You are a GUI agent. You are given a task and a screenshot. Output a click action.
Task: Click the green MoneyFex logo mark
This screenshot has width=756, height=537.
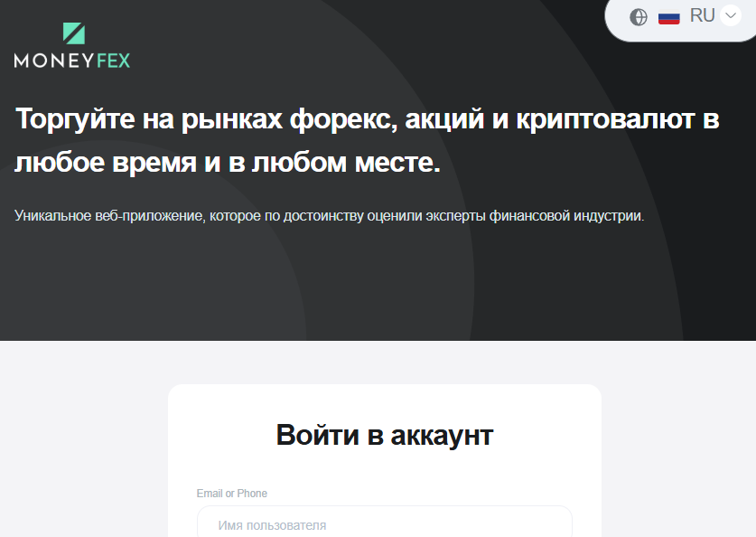coord(73,33)
